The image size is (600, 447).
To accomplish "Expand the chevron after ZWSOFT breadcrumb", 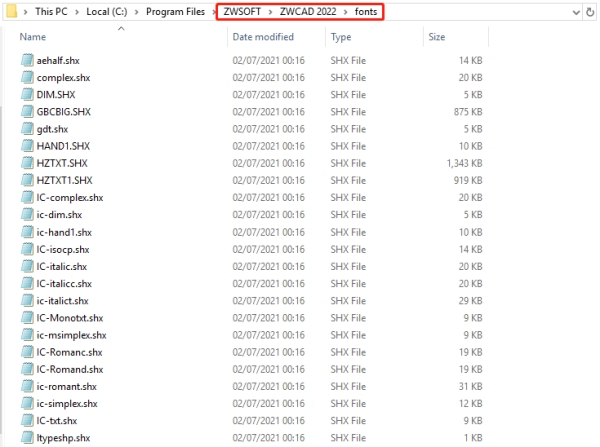I will tap(270, 12).
